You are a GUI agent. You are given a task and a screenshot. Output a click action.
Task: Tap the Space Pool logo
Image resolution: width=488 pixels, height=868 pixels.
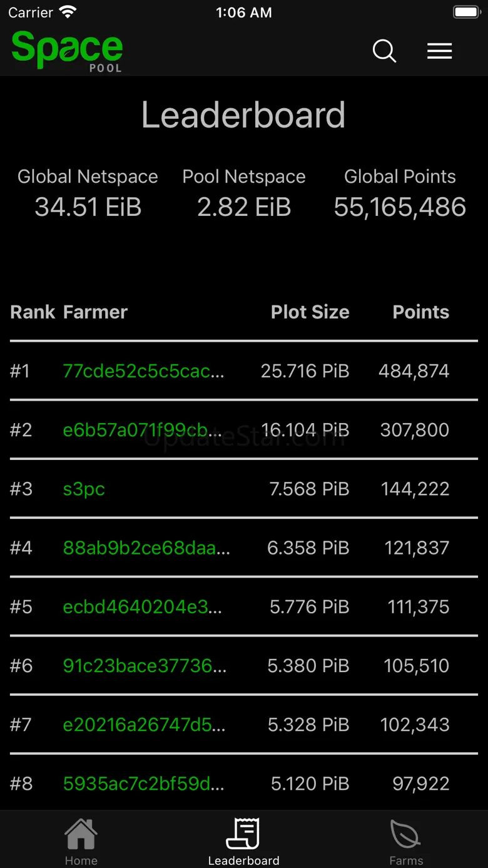point(67,51)
